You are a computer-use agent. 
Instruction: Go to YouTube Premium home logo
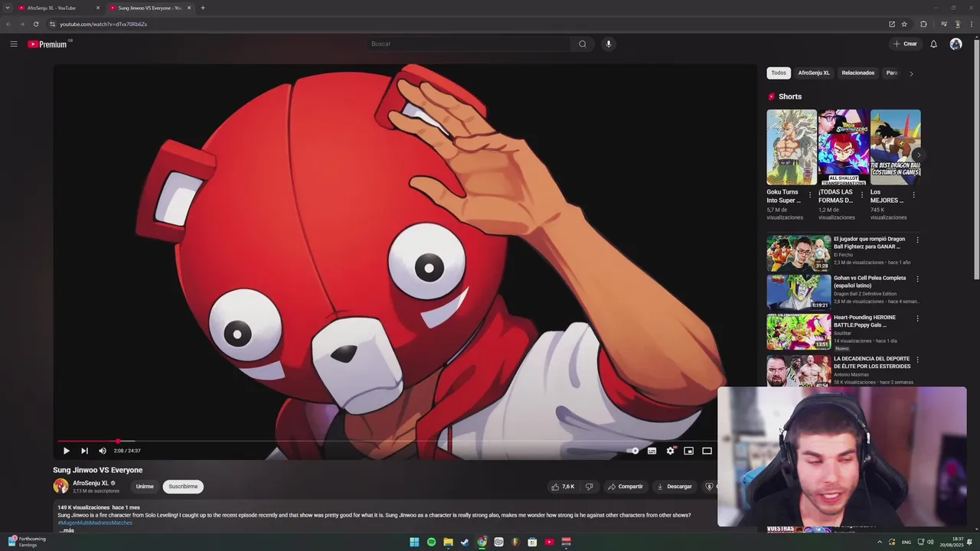click(47, 44)
